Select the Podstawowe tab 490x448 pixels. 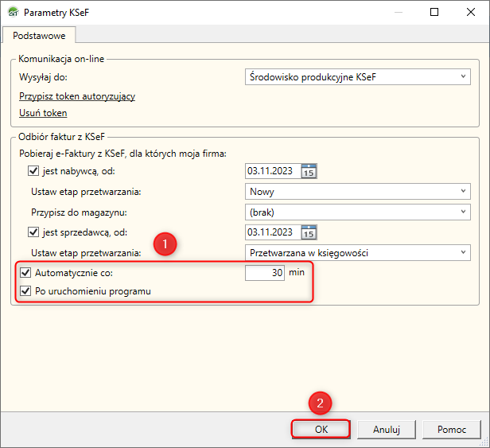39,36
